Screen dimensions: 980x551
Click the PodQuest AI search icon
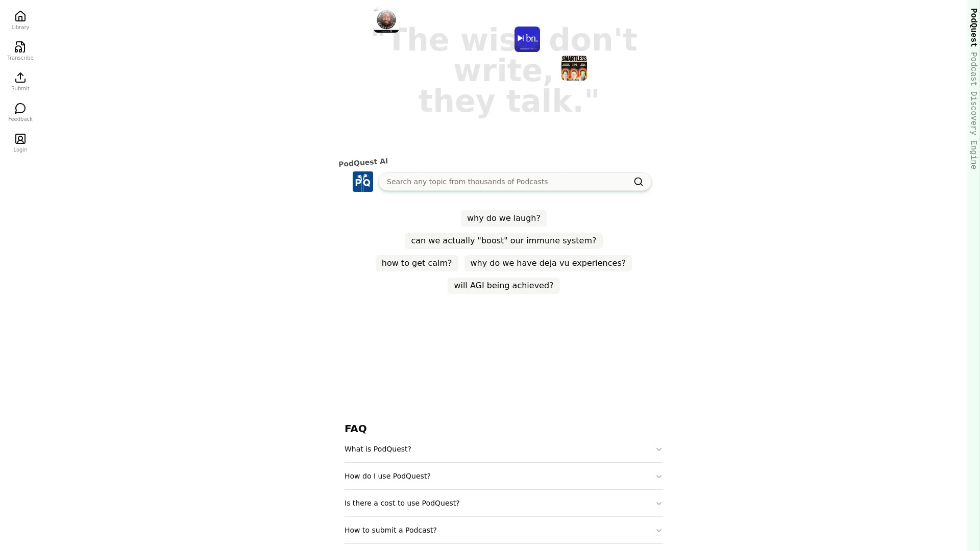pos(639,182)
